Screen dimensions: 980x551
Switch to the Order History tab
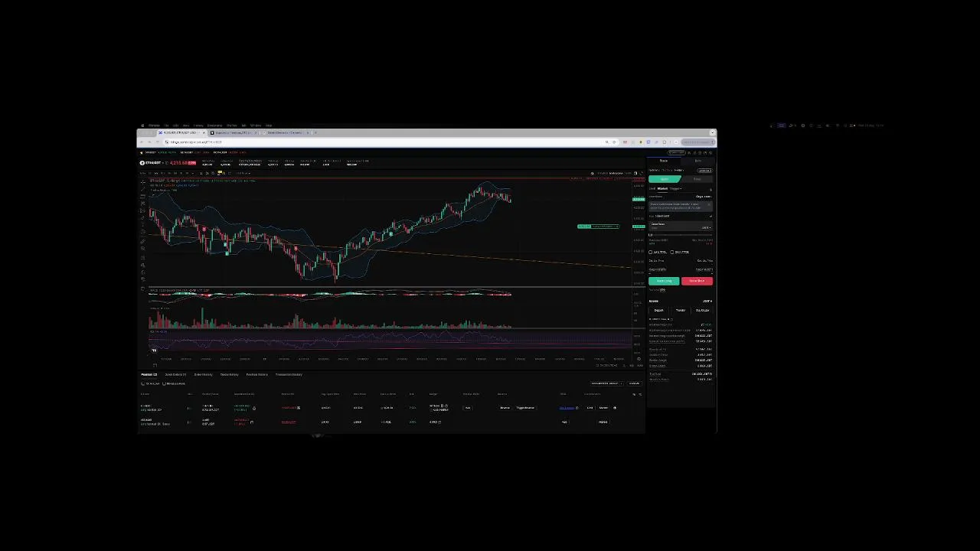pyautogui.click(x=204, y=375)
